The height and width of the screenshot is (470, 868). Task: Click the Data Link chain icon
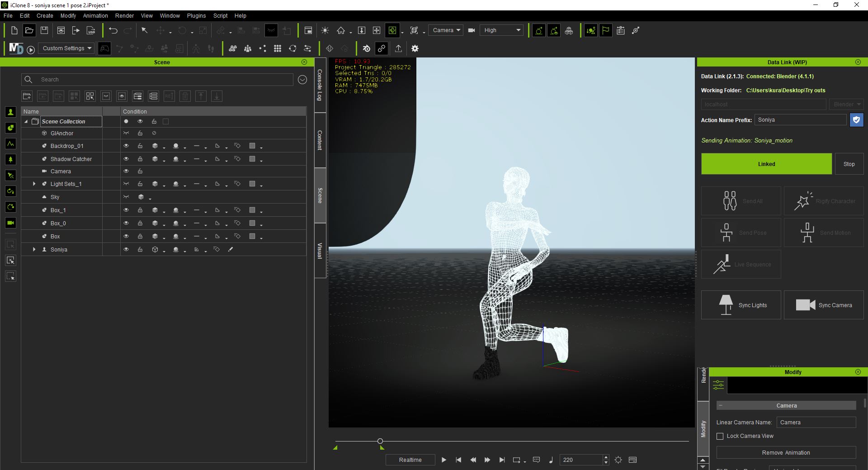(382, 48)
